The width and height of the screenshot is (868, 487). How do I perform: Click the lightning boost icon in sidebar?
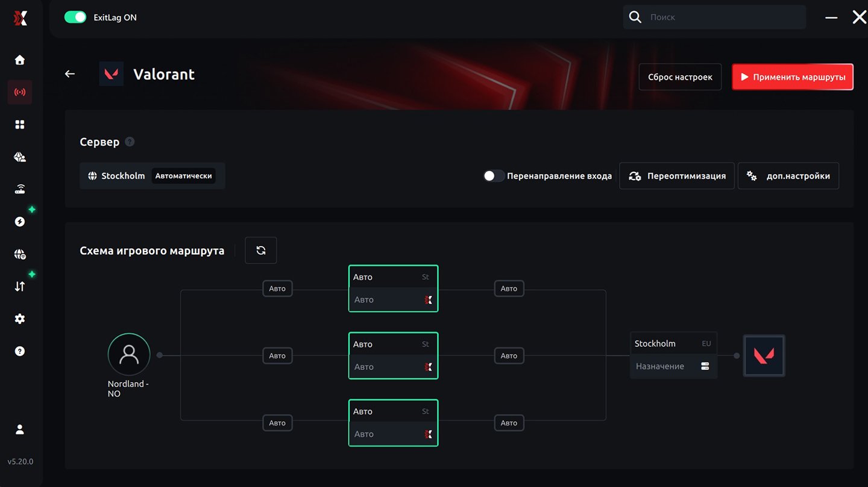20,221
